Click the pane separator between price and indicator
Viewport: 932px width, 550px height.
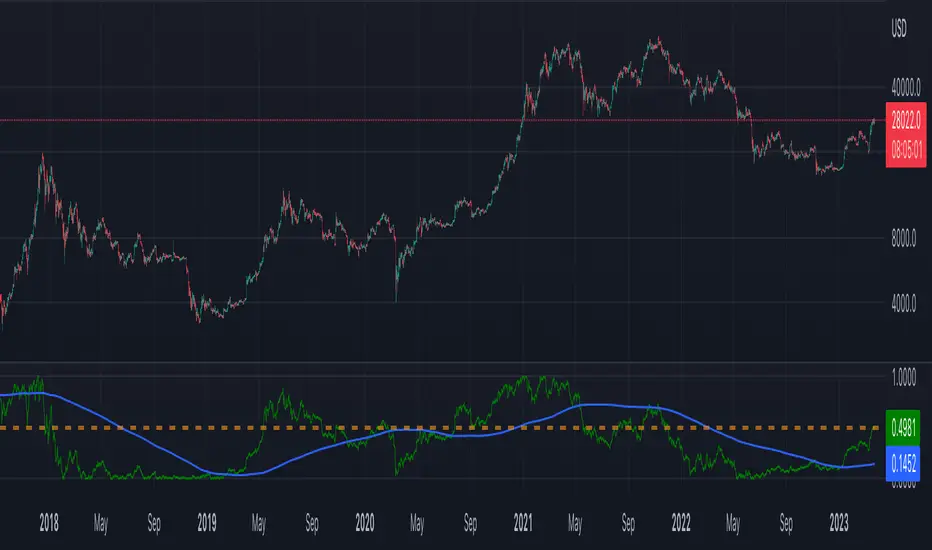click(443, 362)
